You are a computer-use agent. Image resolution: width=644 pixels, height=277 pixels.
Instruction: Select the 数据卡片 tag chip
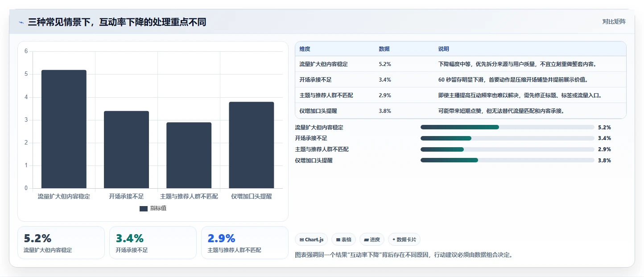coord(404,240)
